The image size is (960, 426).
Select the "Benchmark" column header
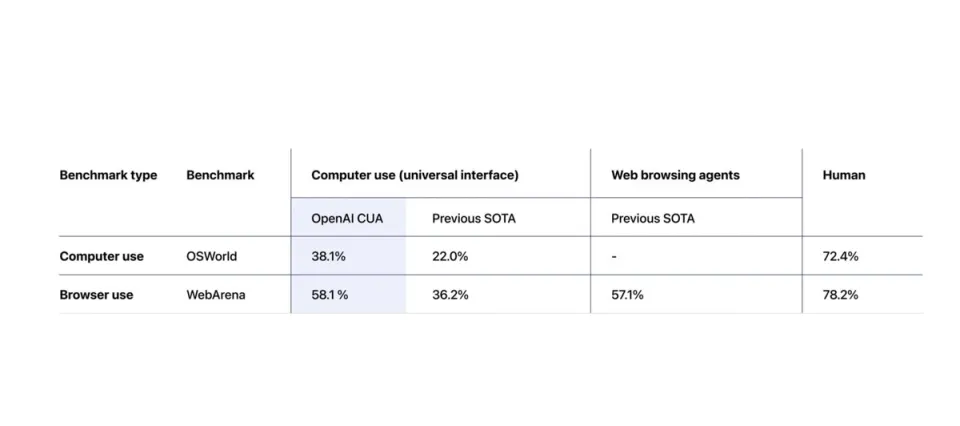pos(220,175)
